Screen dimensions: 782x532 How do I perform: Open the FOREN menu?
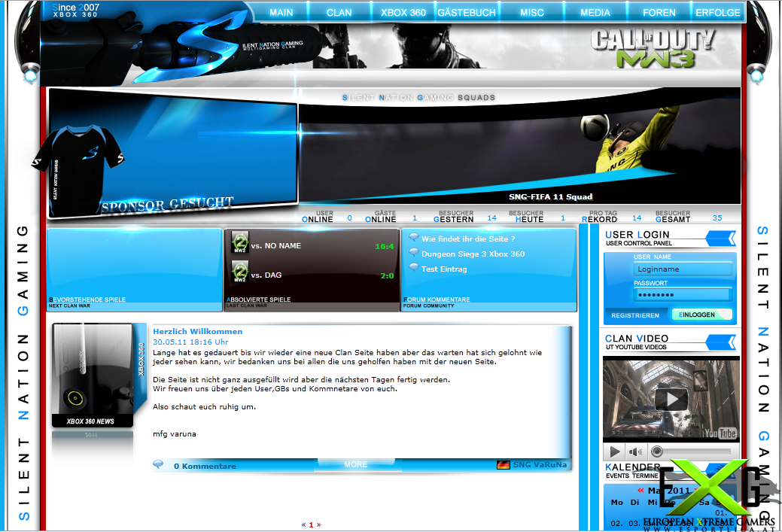coord(659,13)
